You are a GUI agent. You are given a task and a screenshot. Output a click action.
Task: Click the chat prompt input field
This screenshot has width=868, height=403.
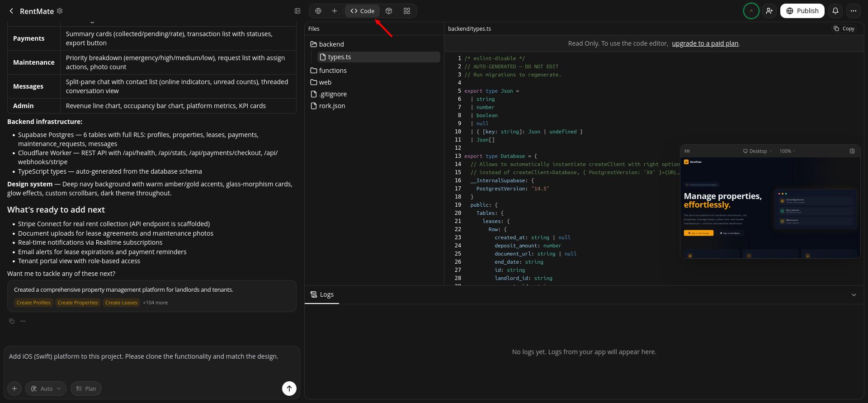[152, 362]
